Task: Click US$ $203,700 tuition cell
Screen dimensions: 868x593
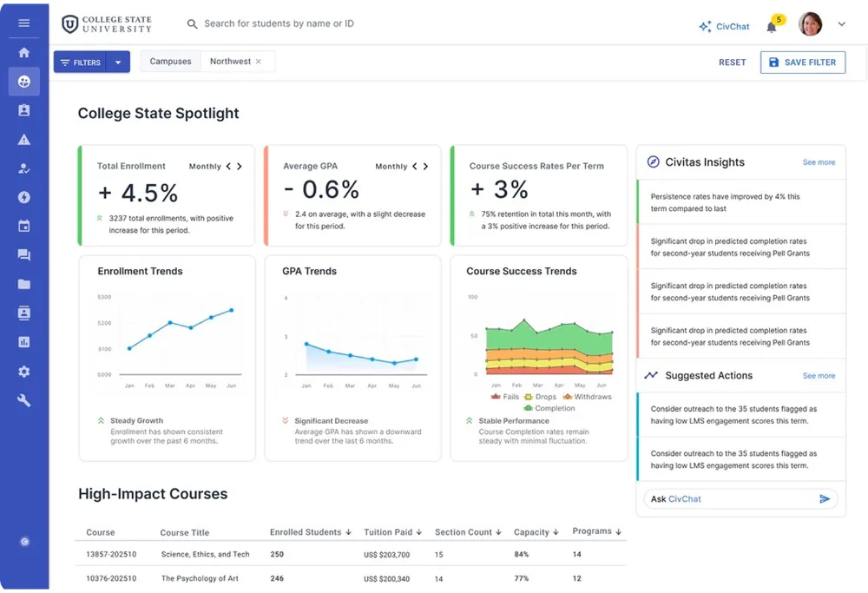Action: (386, 554)
